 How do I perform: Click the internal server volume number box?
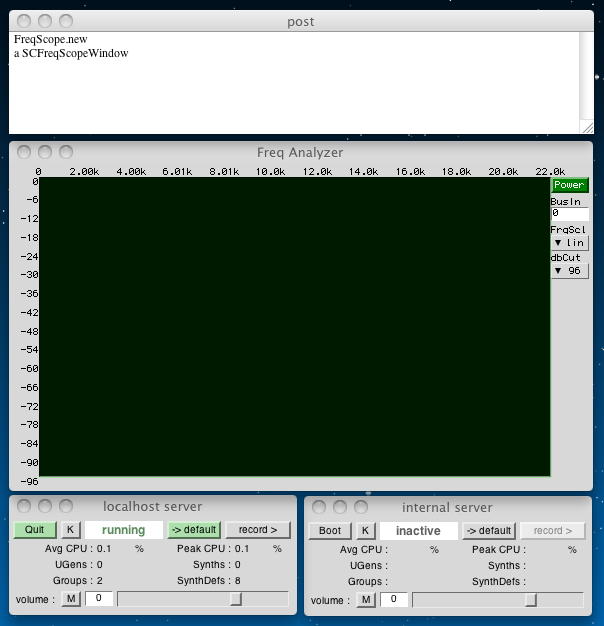[394, 599]
